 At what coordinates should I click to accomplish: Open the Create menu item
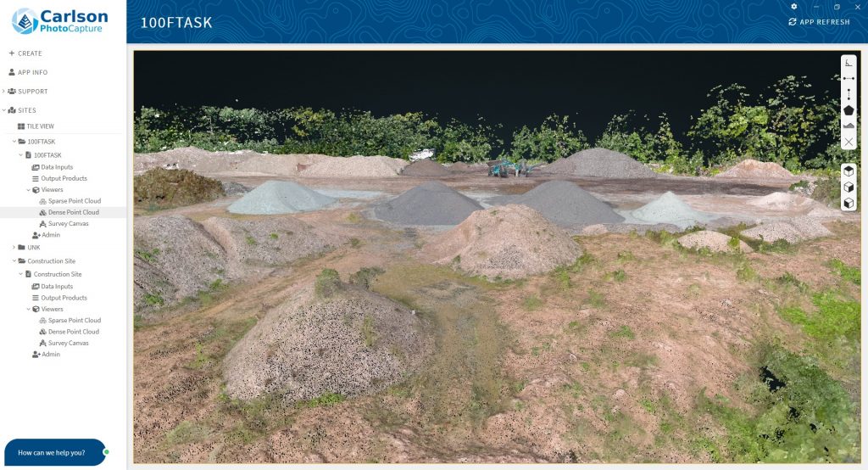(25, 53)
